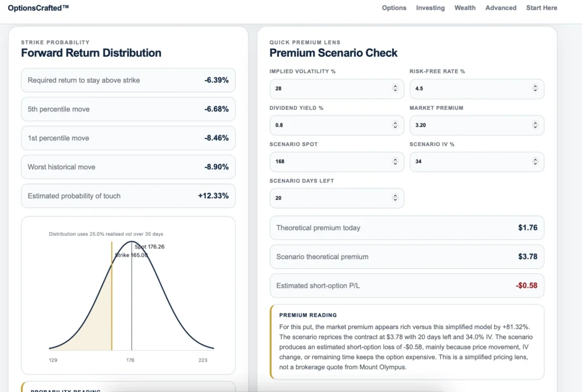Focus the Scenario IV % field
582x392 pixels.
pyautogui.click(x=477, y=161)
